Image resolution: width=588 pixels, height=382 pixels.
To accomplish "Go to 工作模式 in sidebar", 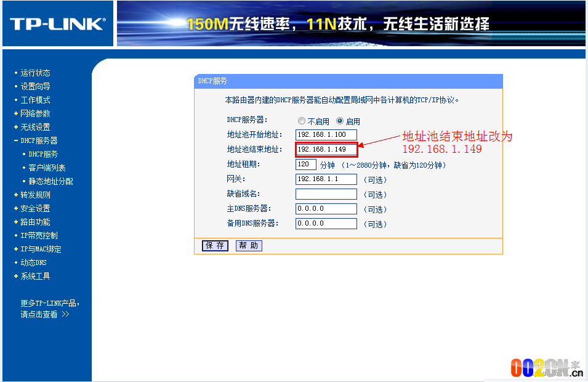I will click(x=35, y=100).
